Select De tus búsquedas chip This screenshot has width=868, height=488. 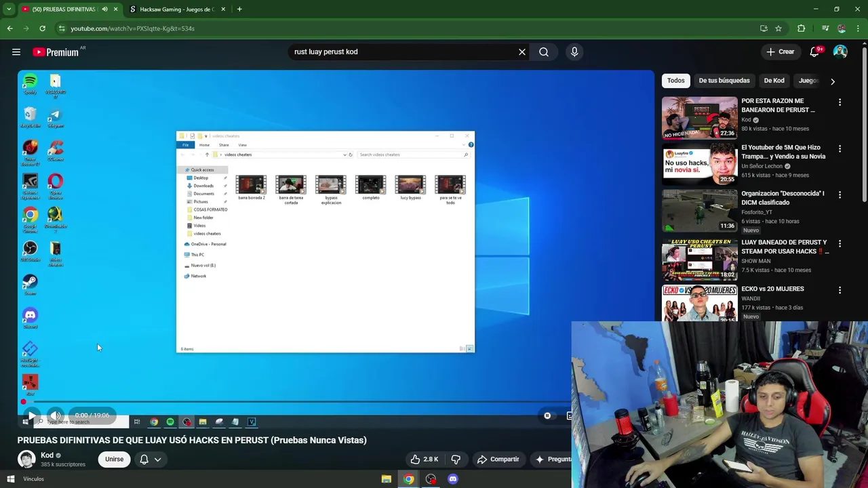point(724,80)
